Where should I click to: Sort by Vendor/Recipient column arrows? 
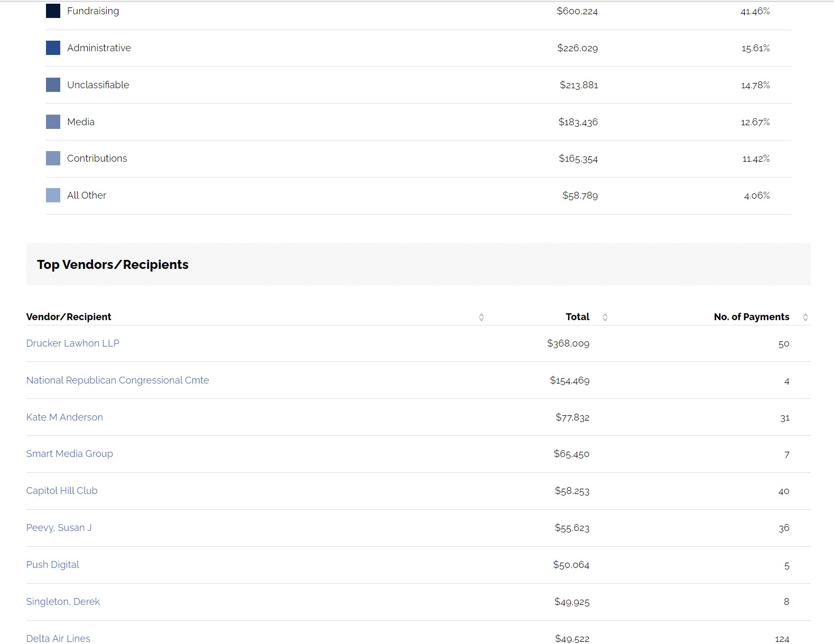[481, 317]
